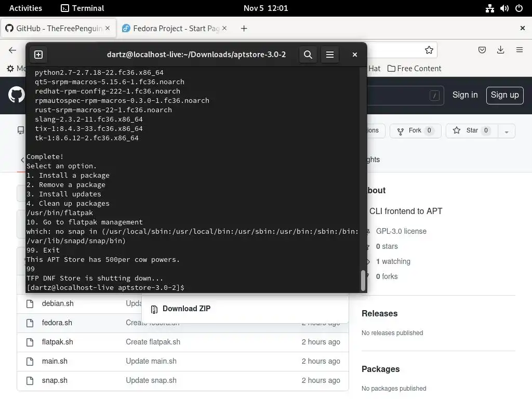Select the GitHub TheFreePenguin tab

(x=58, y=29)
